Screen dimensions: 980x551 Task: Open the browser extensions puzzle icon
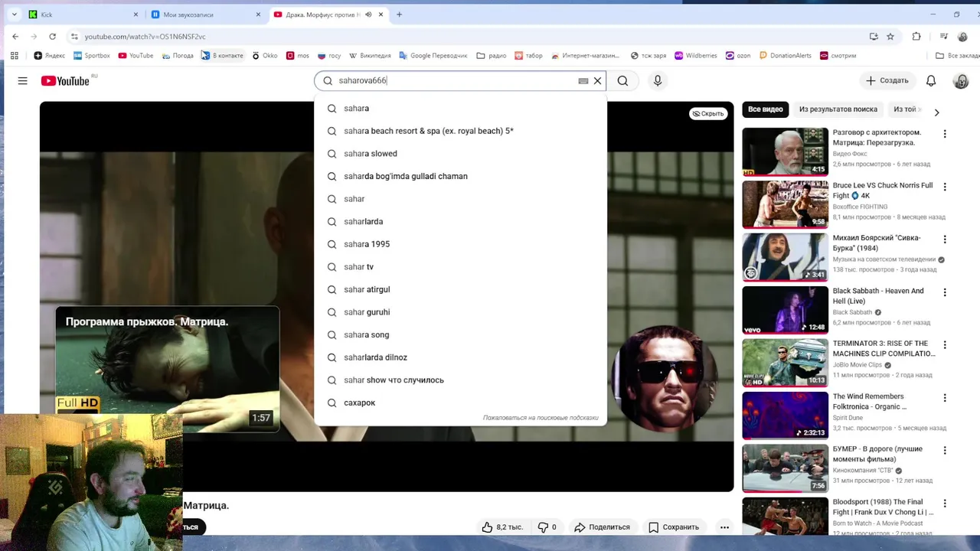click(x=916, y=36)
